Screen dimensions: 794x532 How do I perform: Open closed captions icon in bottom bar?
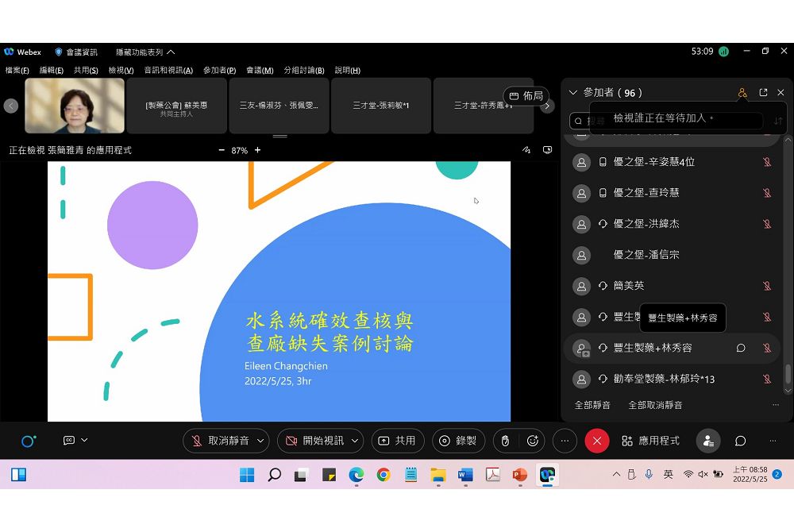[x=69, y=441]
